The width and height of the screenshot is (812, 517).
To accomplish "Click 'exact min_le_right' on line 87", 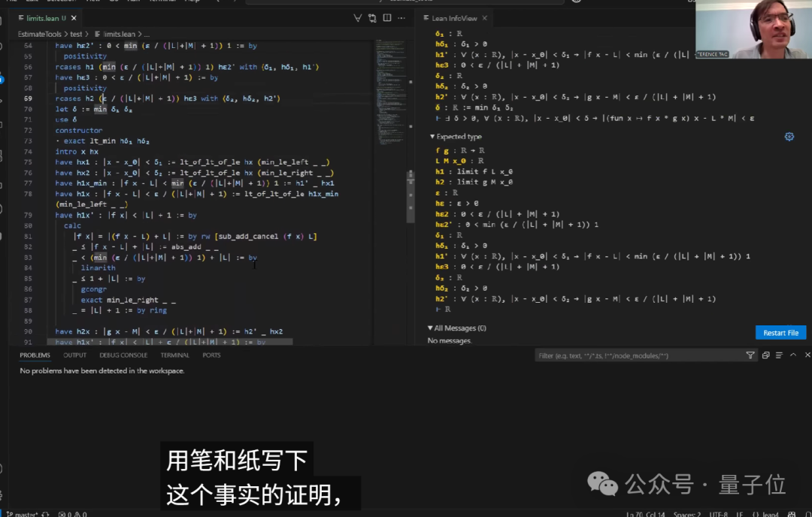I will (128, 300).
